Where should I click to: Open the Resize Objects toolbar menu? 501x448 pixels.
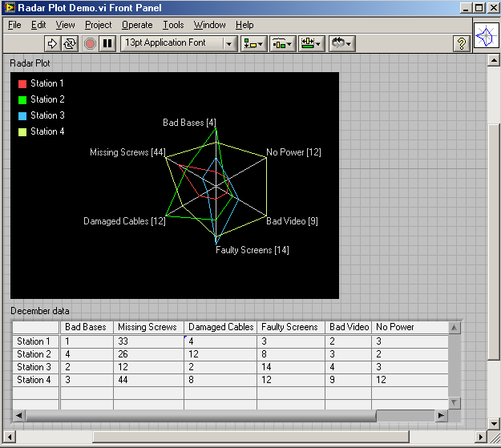pyautogui.click(x=311, y=43)
